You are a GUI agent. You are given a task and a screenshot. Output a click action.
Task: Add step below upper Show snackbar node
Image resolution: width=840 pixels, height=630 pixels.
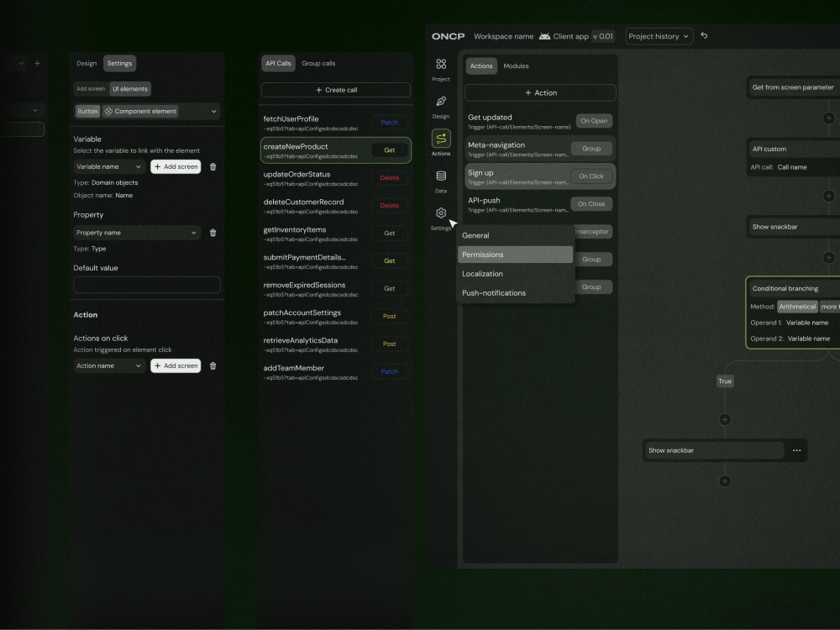pyautogui.click(x=829, y=258)
